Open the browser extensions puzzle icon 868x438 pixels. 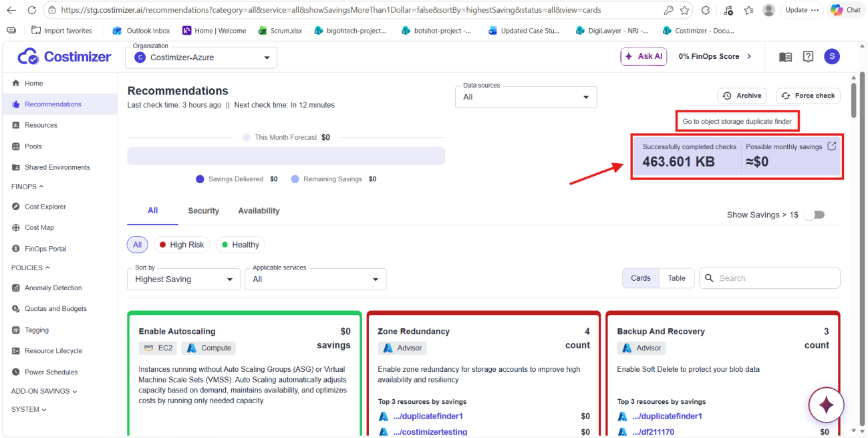706,10
